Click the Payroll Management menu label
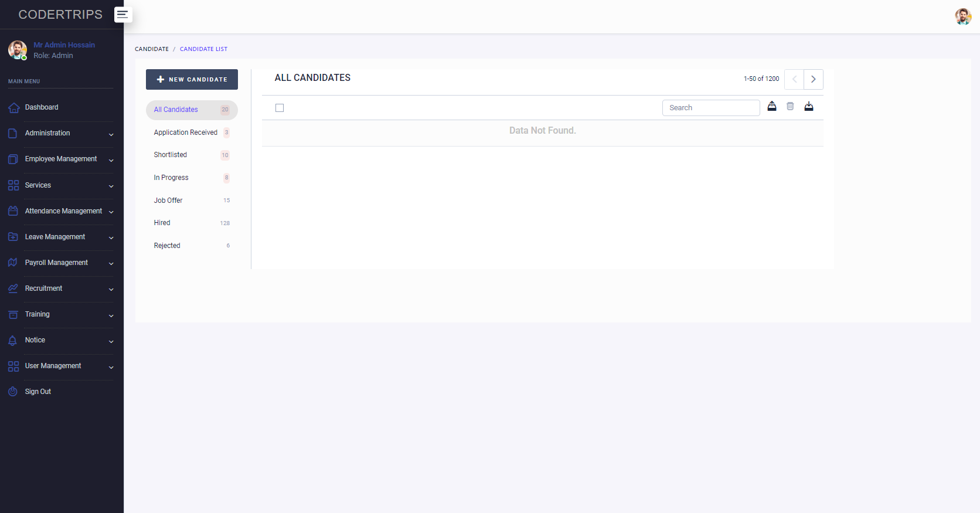This screenshot has height=513, width=980. click(x=56, y=263)
